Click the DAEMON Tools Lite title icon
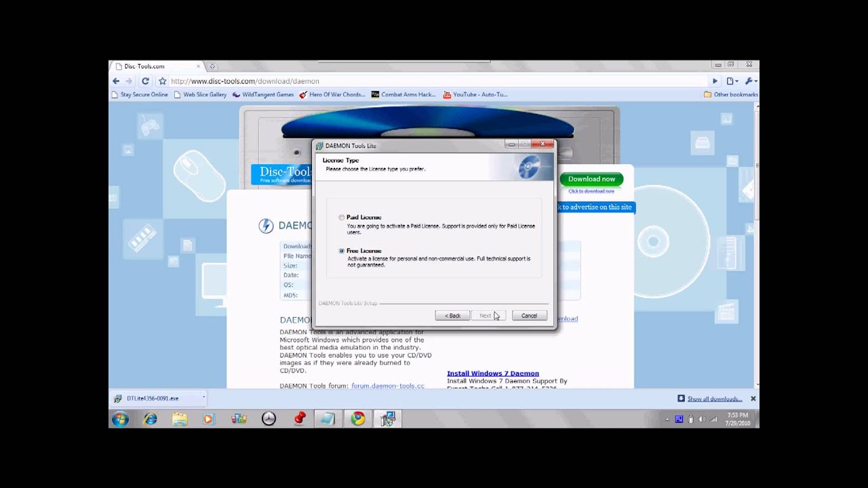 (319, 146)
